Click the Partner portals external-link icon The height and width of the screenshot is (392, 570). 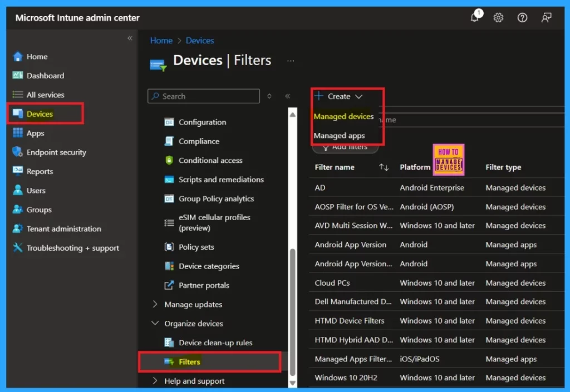click(169, 285)
